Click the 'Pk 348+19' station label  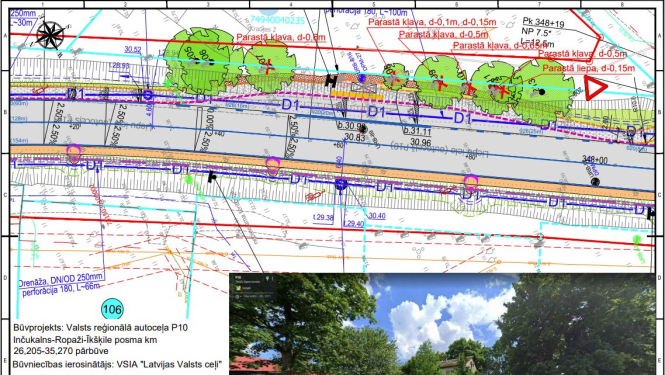543,22
